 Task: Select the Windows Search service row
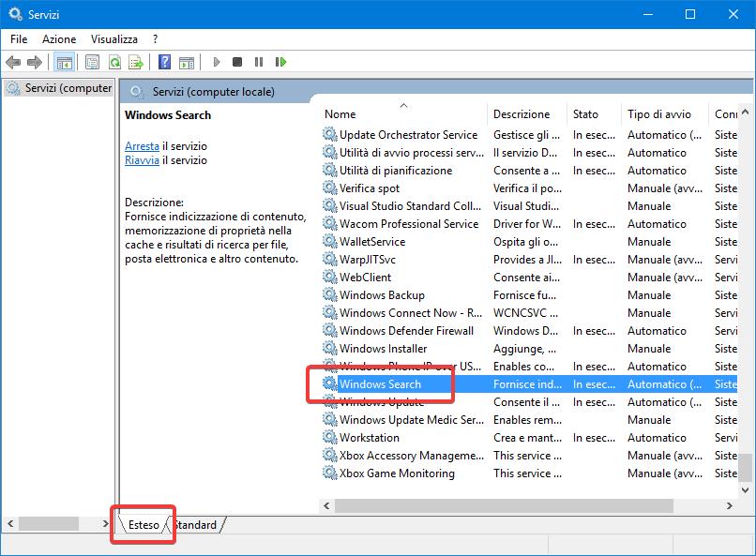coord(529,384)
